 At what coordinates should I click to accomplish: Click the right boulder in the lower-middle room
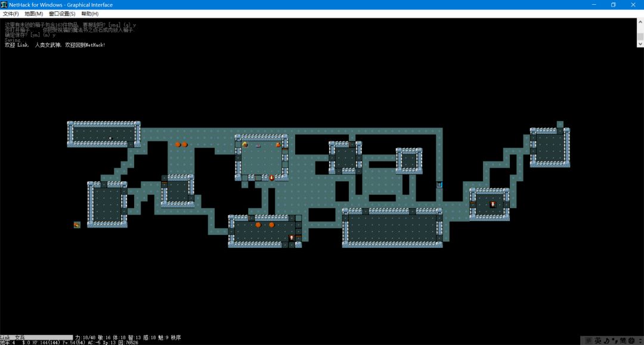[271, 225]
